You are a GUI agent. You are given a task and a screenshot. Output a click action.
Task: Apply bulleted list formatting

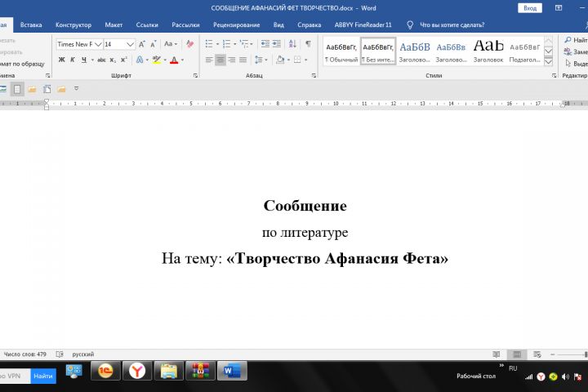pyautogui.click(x=210, y=44)
